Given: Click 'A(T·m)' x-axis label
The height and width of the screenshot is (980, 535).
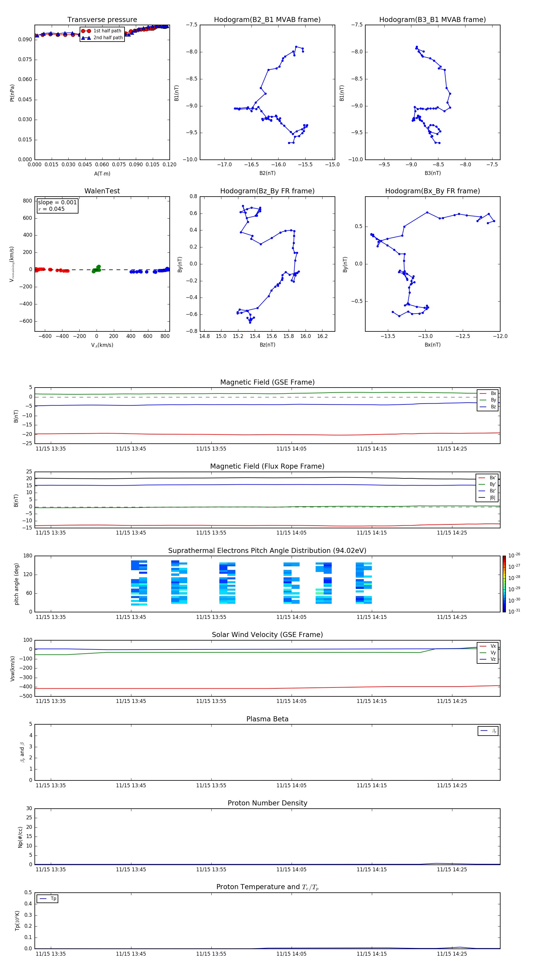Looking at the screenshot, I should click(x=102, y=174).
